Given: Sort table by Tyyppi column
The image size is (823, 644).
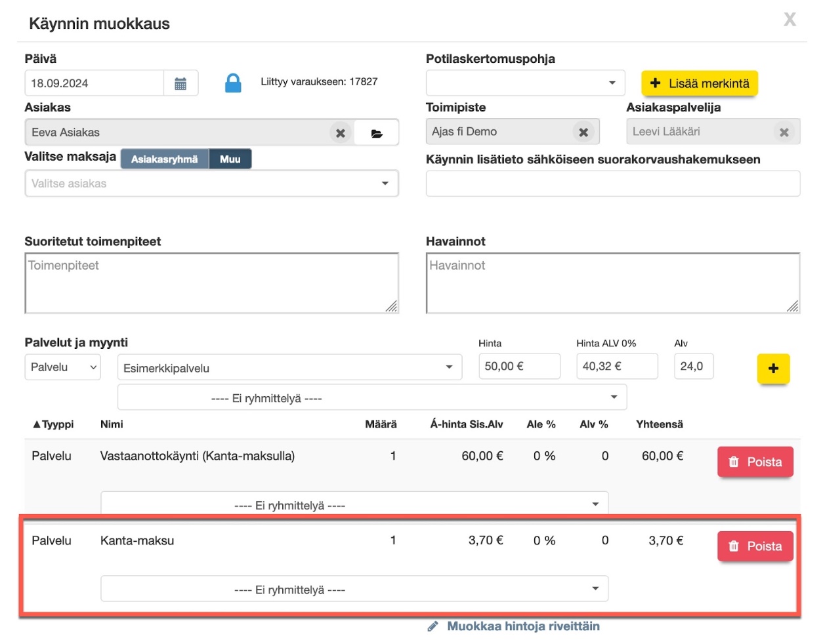Looking at the screenshot, I should pyautogui.click(x=53, y=424).
